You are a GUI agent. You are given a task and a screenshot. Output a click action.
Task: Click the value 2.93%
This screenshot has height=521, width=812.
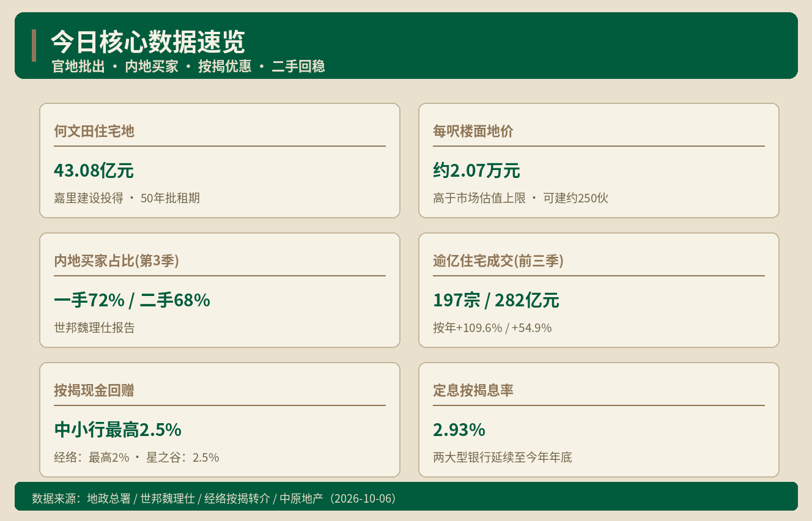point(459,430)
